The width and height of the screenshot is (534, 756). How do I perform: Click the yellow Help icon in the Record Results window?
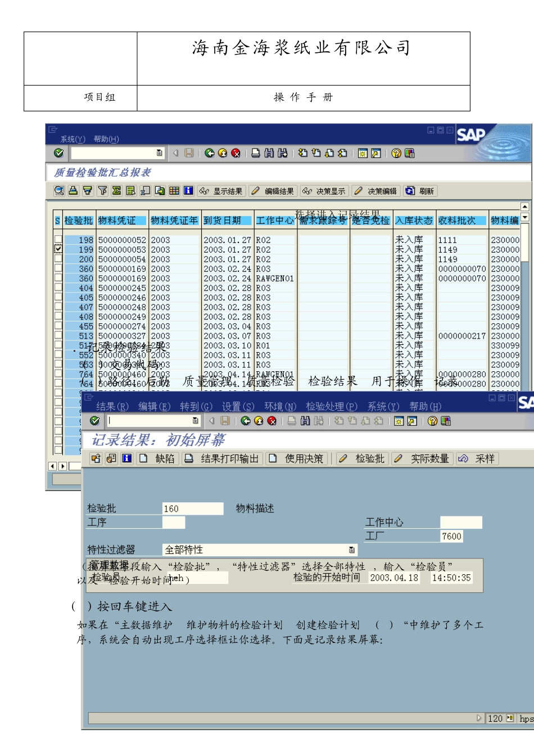coord(432,421)
